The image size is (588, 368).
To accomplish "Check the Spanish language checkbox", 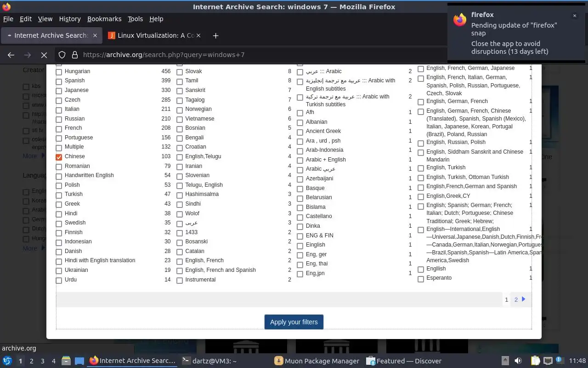I will tap(59, 81).
